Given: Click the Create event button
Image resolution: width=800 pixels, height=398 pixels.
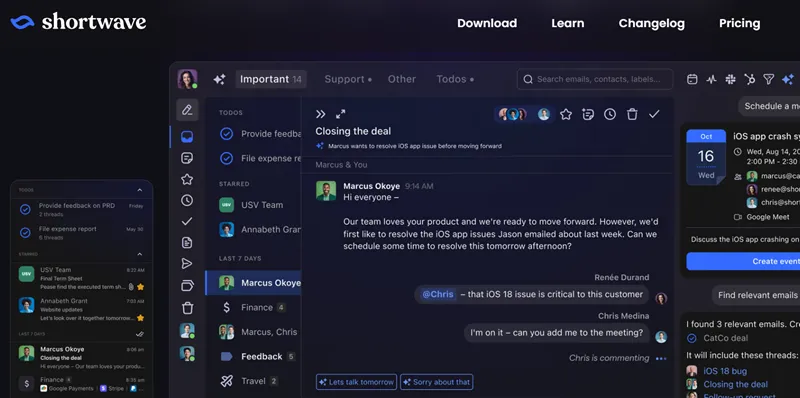Looking at the screenshot, I should click(x=743, y=261).
